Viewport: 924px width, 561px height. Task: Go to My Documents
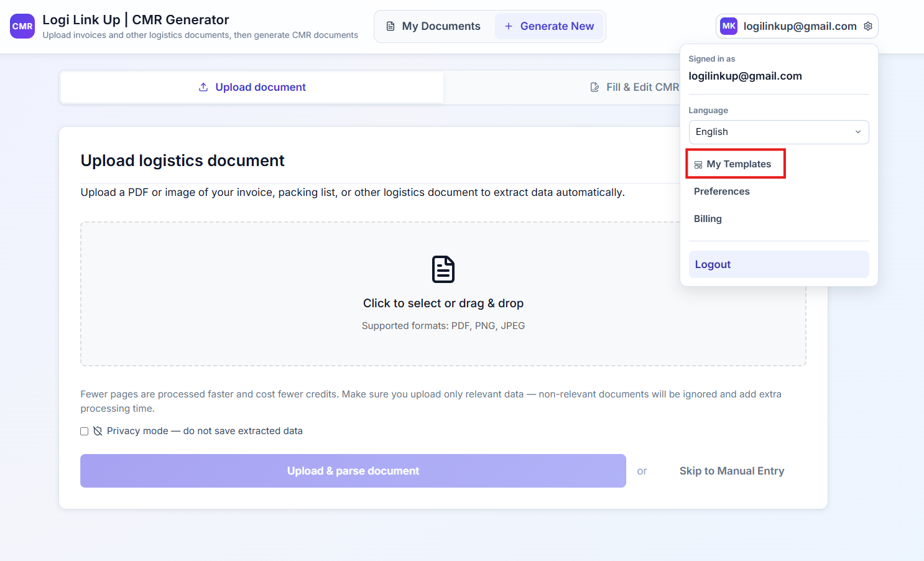[x=433, y=26]
